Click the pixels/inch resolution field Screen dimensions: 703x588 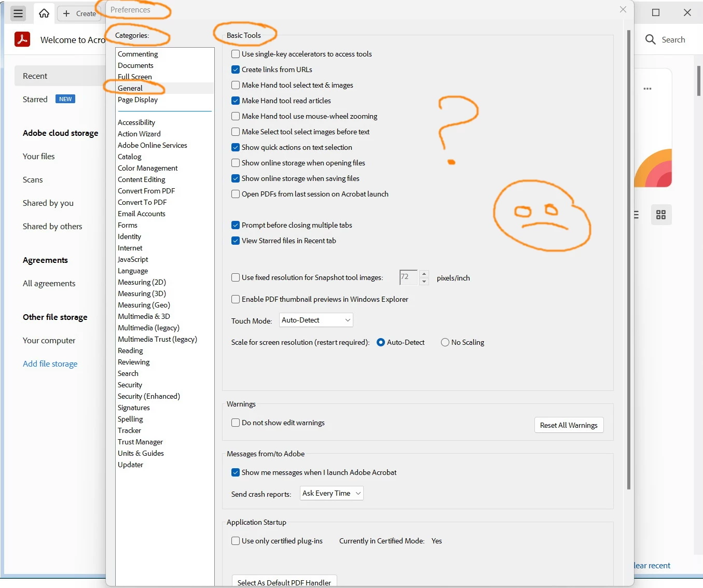408,277
